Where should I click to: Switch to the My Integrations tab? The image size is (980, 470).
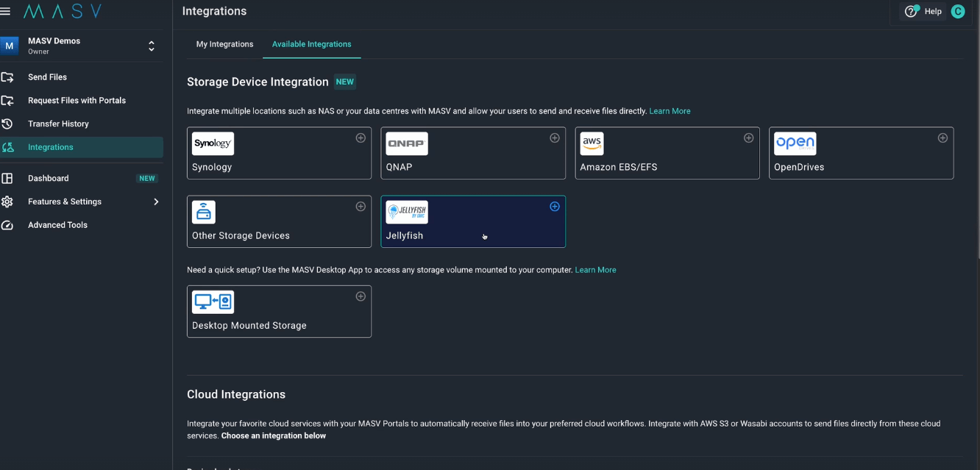(x=224, y=44)
